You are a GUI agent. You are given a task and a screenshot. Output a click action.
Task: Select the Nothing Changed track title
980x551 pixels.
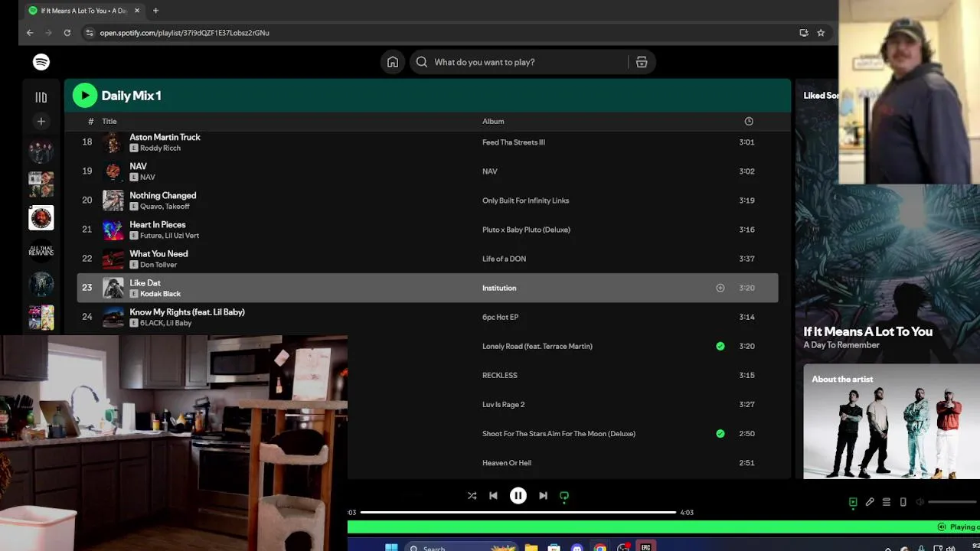[x=163, y=195]
